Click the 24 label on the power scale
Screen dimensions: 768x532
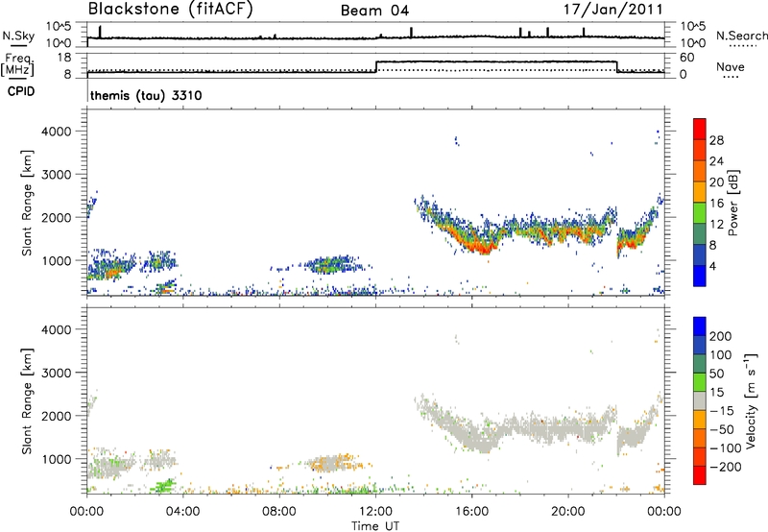(716, 161)
